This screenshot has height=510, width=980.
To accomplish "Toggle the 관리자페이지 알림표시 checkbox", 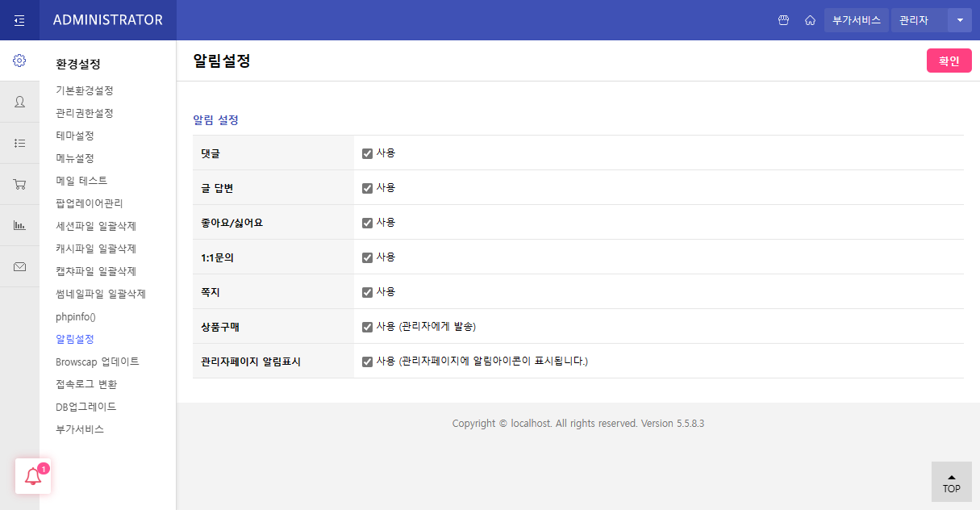I will coord(367,362).
